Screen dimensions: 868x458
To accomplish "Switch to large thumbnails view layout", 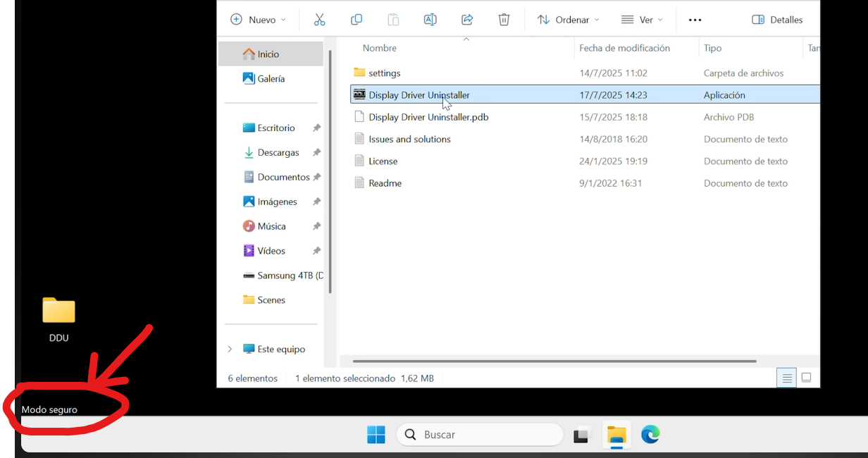I will 807,378.
